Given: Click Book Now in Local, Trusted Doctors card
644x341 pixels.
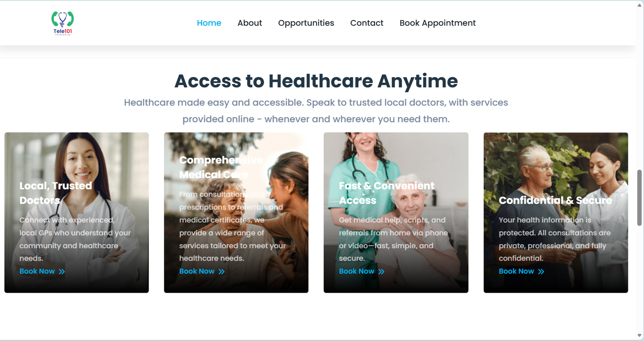Looking at the screenshot, I should click(37, 271).
